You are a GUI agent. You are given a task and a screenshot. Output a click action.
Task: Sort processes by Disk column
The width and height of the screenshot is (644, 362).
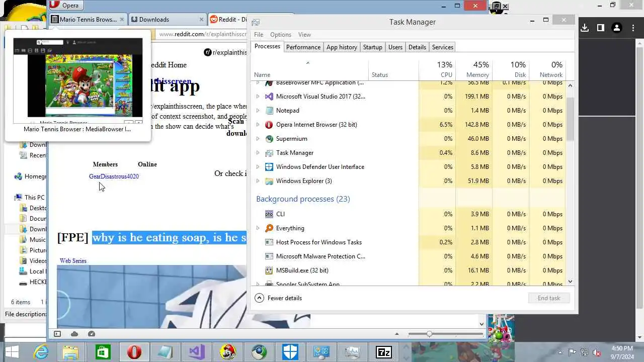coord(511,69)
